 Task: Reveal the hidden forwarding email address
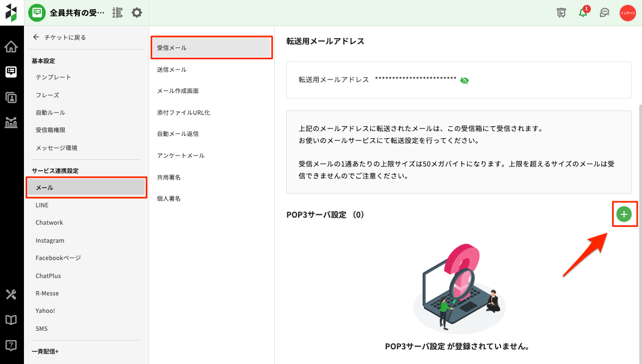pyautogui.click(x=464, y=80)
